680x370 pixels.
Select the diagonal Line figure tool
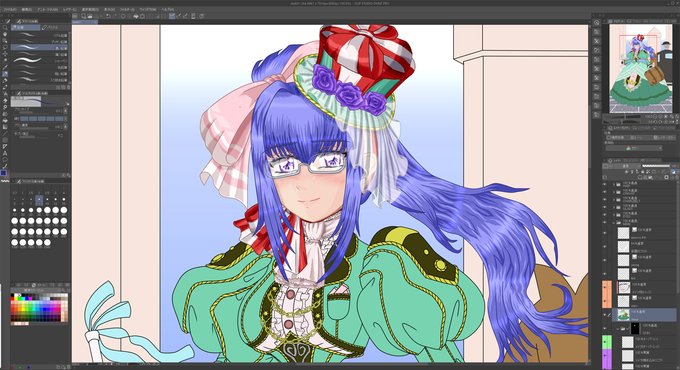click(x=5, y=133)
